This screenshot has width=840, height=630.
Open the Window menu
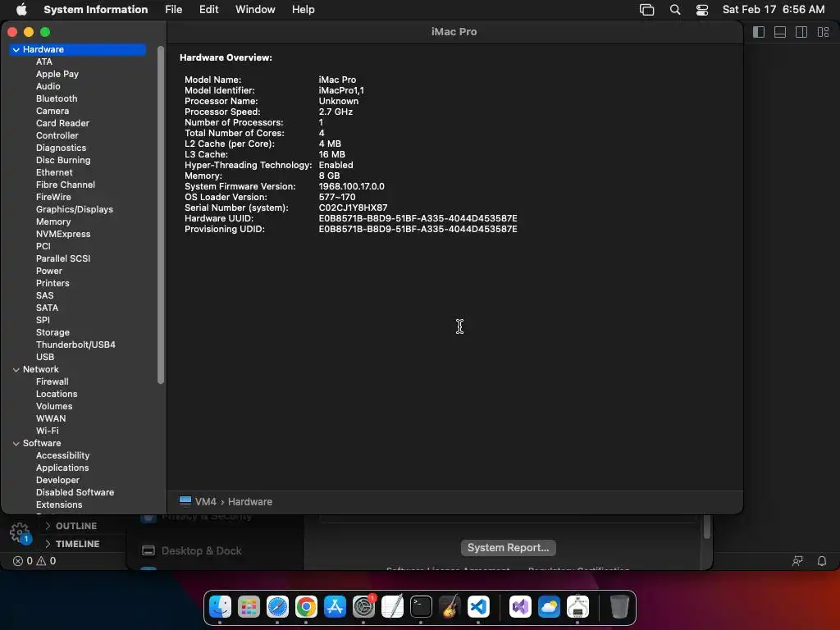(255, 10)
